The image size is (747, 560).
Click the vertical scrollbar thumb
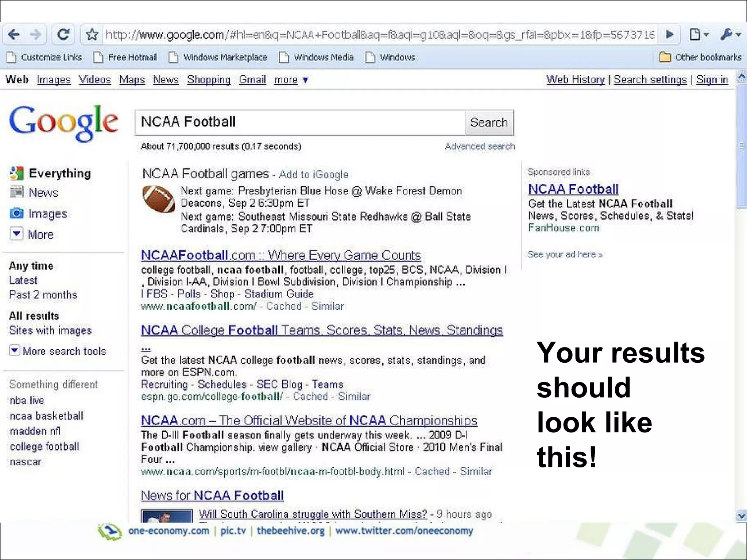click(741, 146)
